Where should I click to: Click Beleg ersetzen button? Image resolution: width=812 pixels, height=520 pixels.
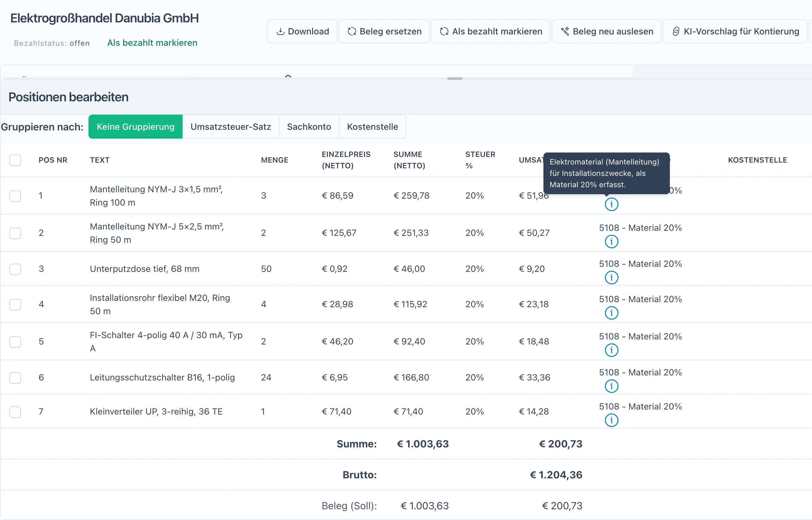[x=384, y=31]
